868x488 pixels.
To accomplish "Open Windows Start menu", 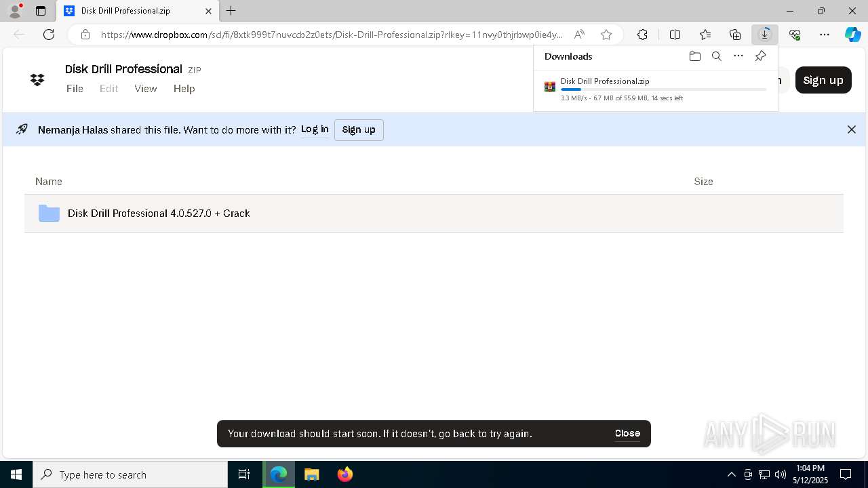I will tap(16, 474).
